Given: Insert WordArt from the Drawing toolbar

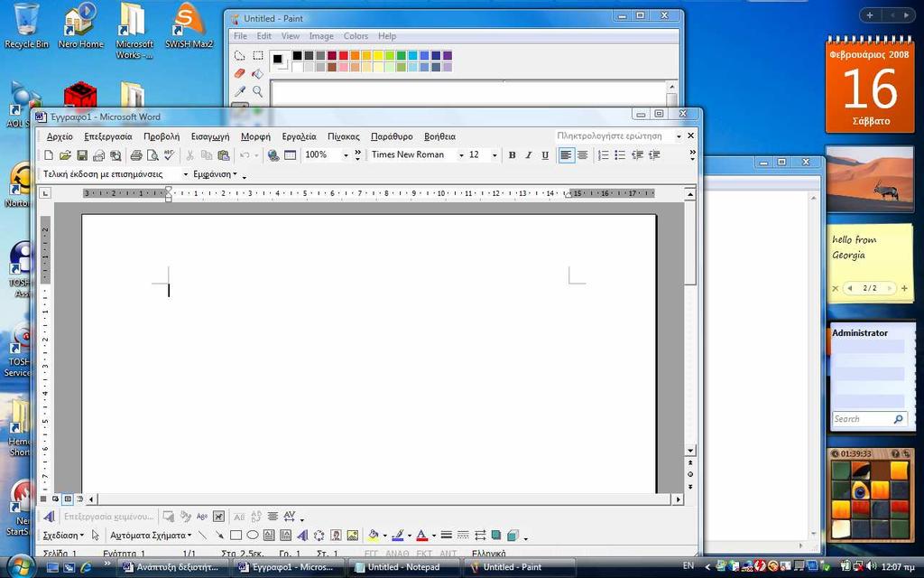Looking at the screenshot, I should (302, 535).
